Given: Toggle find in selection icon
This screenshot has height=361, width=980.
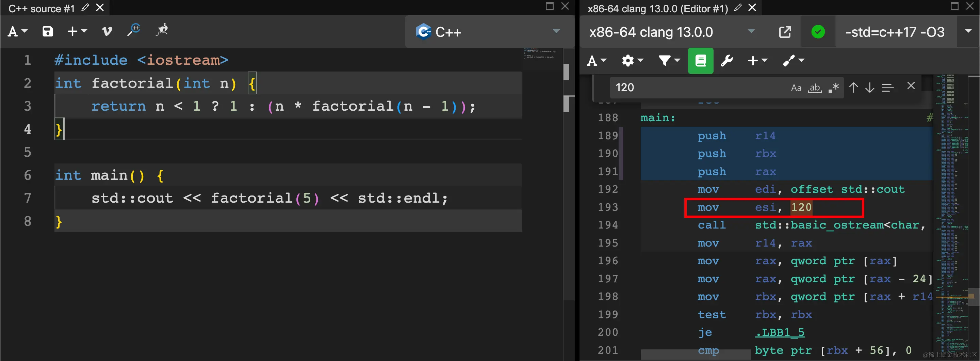Looking at the screenshot, I should coord(887,88).
